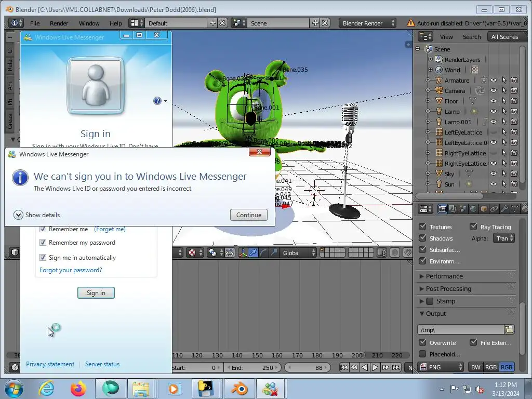This screenshot has width=532, height=399.
Task: Open the outliner Search menu
Action: click(472, 37)
